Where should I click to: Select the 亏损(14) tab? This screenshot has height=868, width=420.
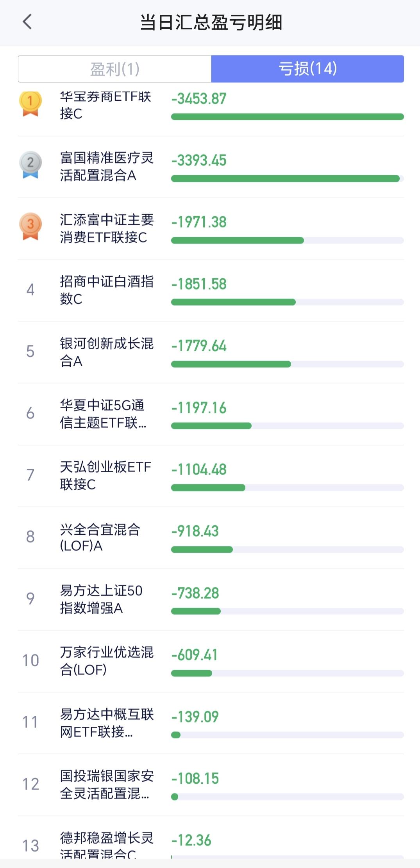click(x=307, y=69)
